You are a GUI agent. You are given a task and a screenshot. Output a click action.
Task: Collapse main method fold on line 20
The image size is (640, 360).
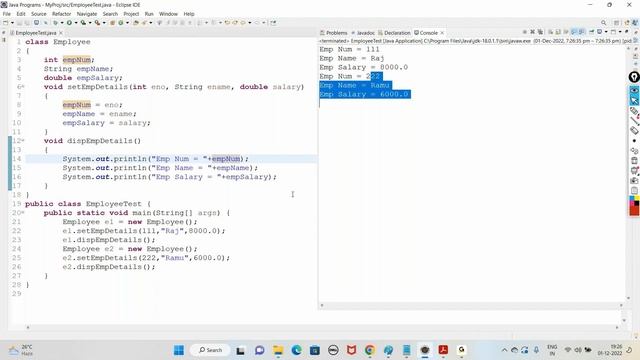point(23,213)
